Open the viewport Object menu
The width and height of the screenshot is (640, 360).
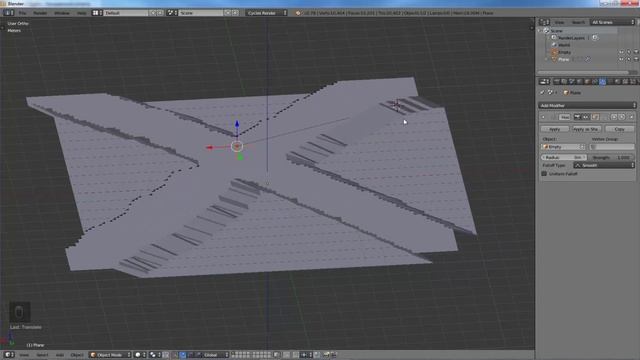click(77, 355)
